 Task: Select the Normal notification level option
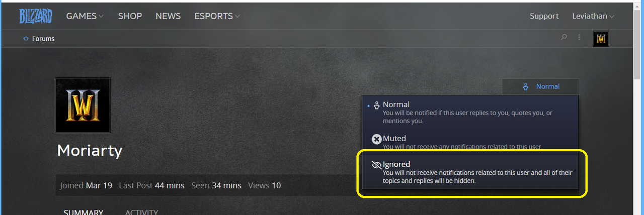(470, 113)
